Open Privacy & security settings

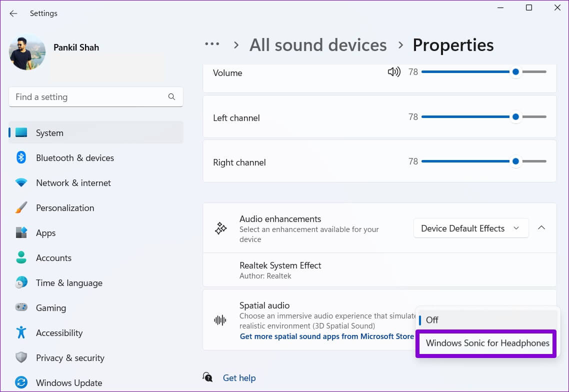[x=96, y=357]
